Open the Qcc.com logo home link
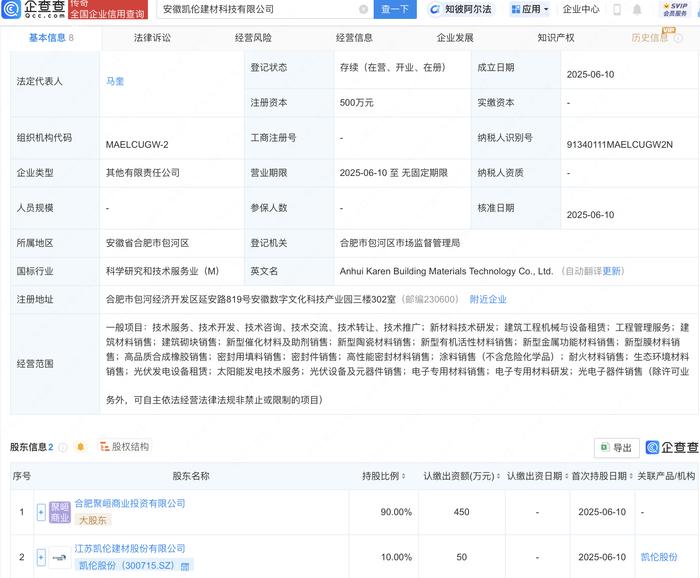 [x=34, y=9]
